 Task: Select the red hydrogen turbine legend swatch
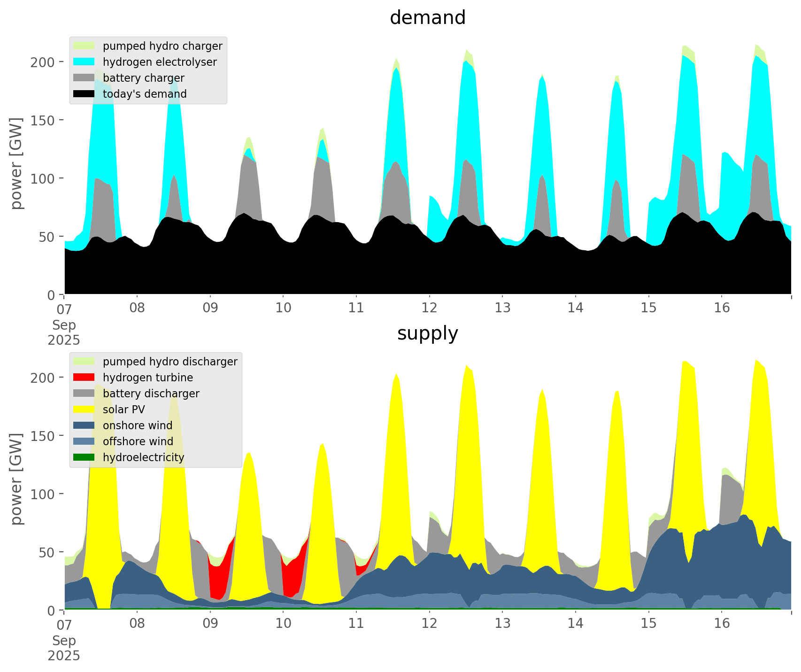[84, 378]
